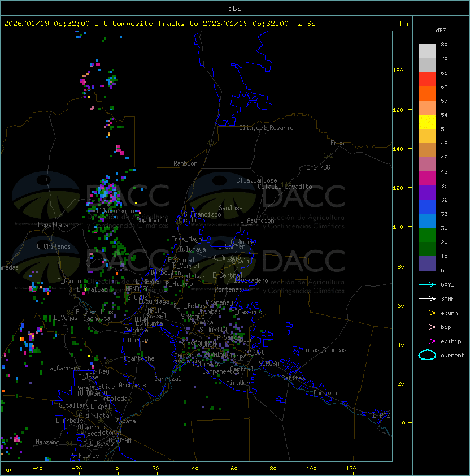Click the 'Clla.del_Rosario' label on map

tap(266, 128)
